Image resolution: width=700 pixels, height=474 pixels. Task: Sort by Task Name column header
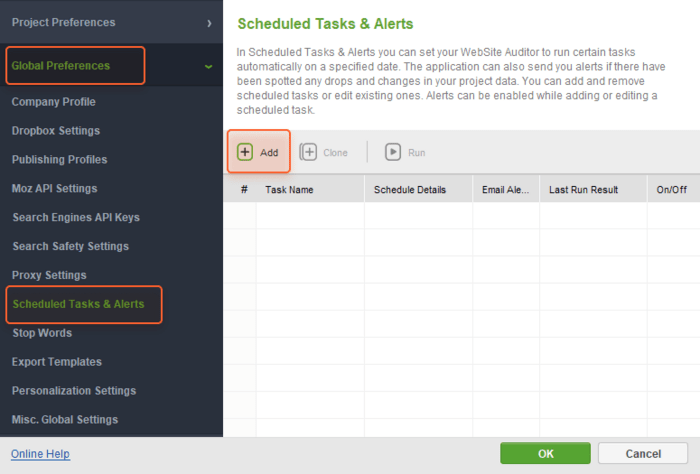(289, 189)
